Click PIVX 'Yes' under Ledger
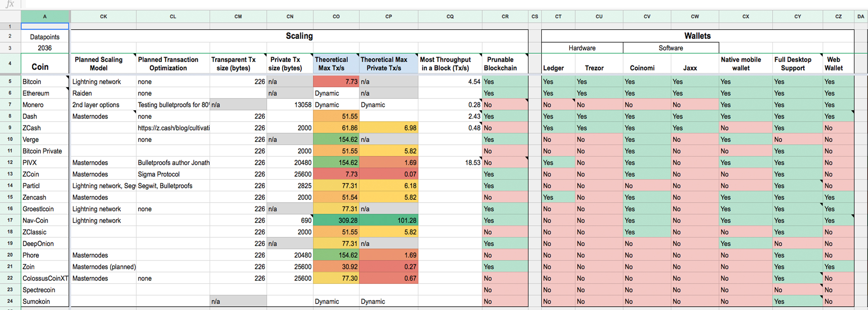The image size is (868, 310). pos(558,162)
